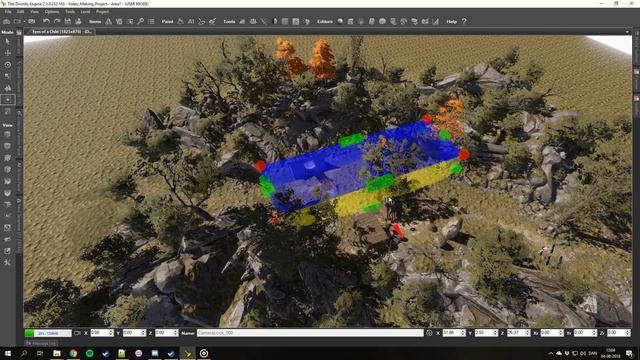The image size is (640, 360).
Task: Open the View menu
Action: tap(34, 11)
